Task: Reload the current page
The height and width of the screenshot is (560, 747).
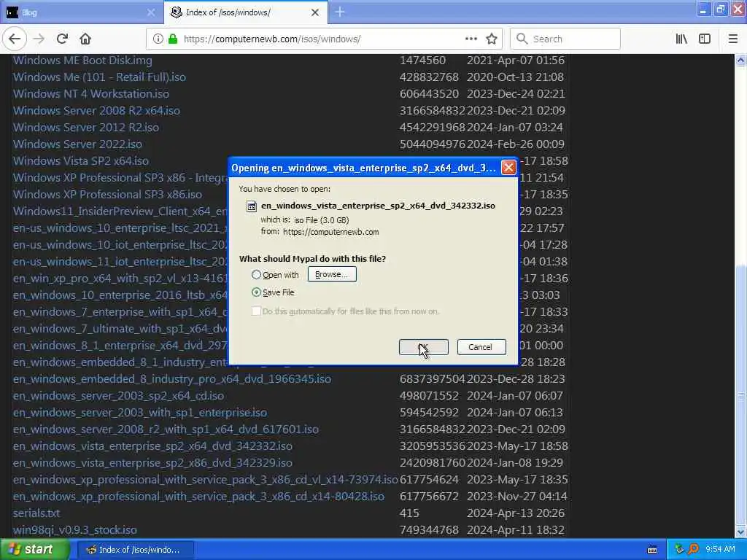Action: pos(62,39)
